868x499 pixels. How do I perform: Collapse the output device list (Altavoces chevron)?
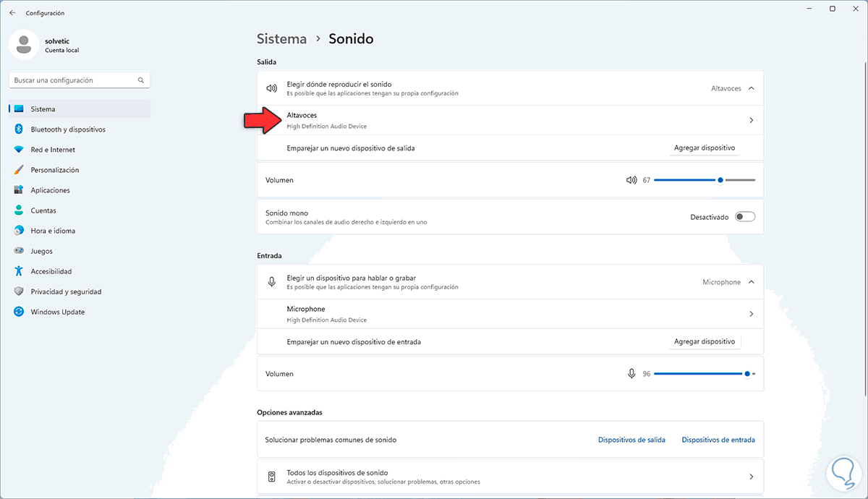751,88
